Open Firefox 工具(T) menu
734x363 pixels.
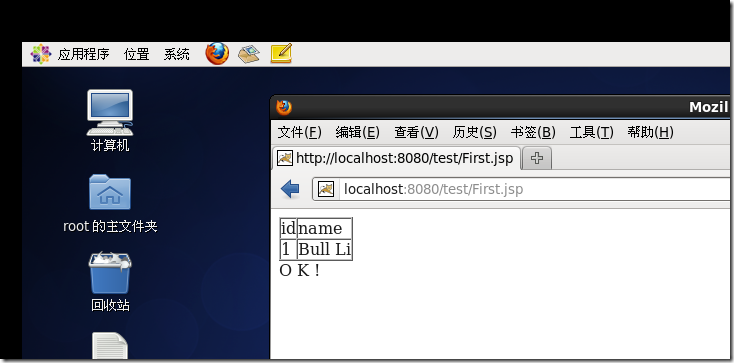591,133
